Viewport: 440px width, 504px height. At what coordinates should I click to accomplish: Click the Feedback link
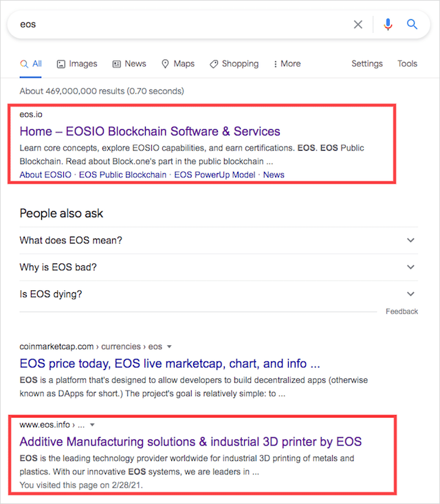pyautogui.click(x=401, y=311)
